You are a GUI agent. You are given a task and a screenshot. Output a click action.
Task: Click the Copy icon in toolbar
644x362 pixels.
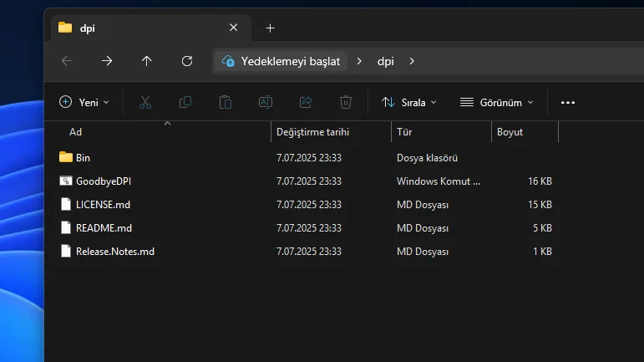click(x=185, y=102)
